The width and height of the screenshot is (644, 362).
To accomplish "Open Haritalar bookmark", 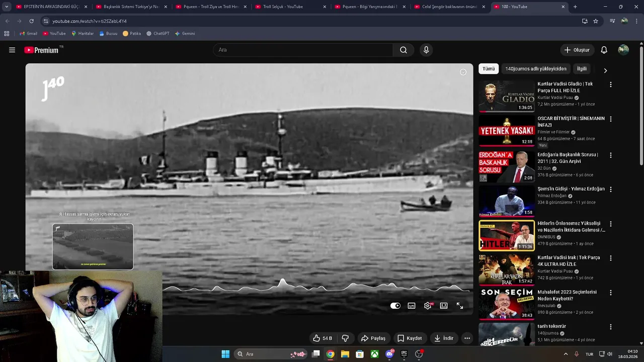I will tap(83, 34).
